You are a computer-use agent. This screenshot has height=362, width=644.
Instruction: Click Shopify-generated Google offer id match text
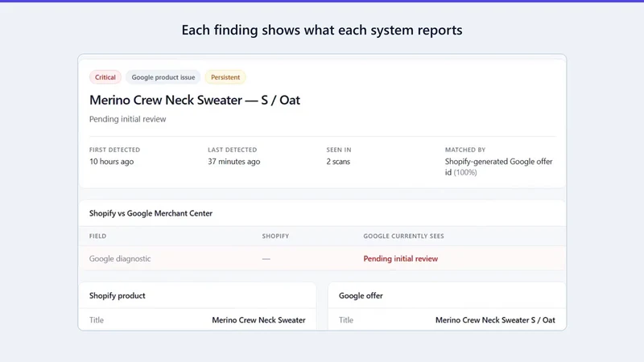coord(498,167)
